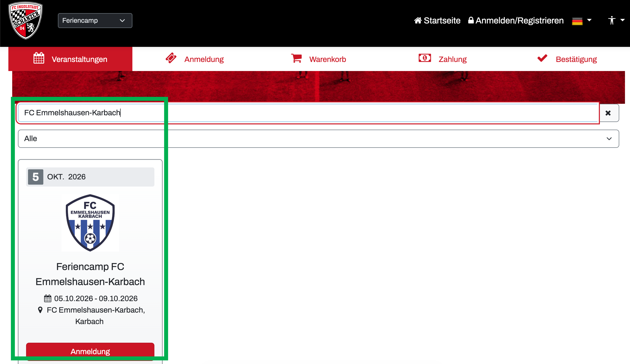The image size is (630, 364).
Task: Open the Feriencamp FC Emmelshausen-Karbach title
Action: [90, 274]
